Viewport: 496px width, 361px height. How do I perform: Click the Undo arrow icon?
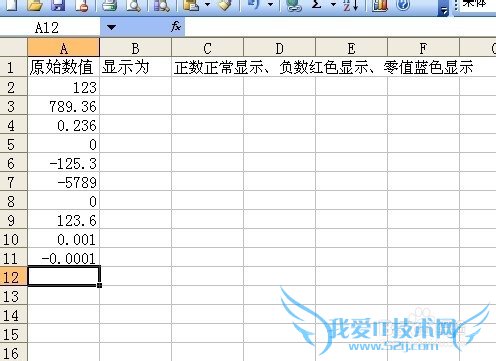[254, 4]
